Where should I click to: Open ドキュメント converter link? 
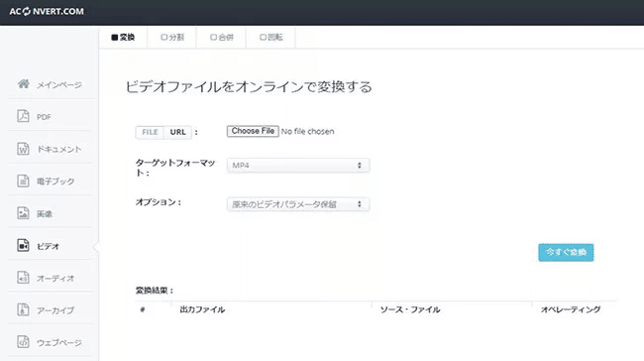(x=59, y=149)
